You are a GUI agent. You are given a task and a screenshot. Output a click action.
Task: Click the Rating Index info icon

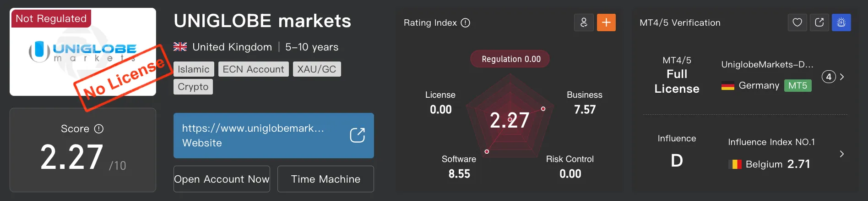pos(466,23)
